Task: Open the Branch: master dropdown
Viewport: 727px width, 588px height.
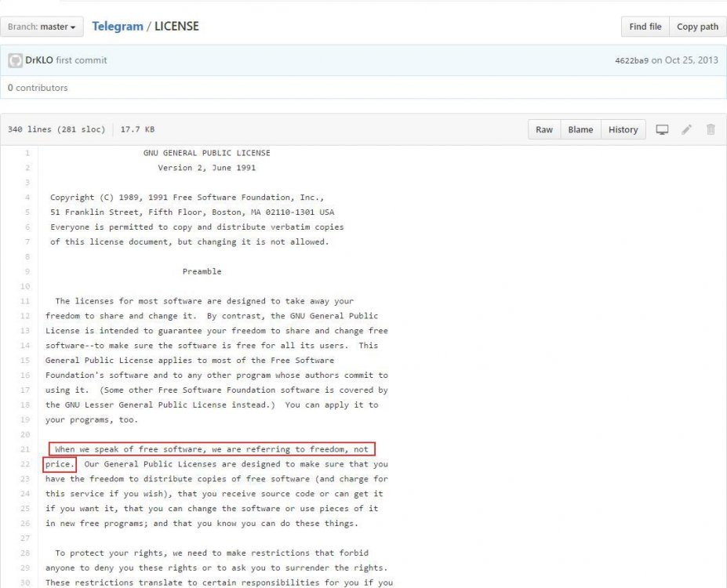Action: [x=42, y=27]
